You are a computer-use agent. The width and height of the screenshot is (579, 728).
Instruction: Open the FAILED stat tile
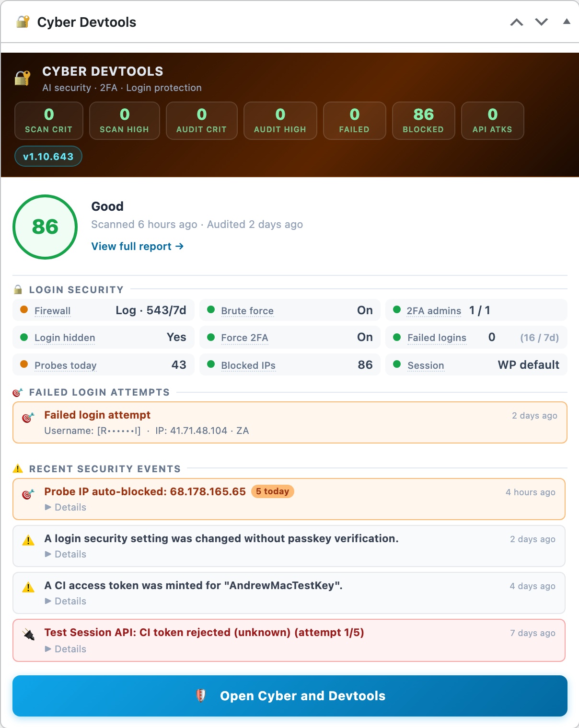coord(355,121)
